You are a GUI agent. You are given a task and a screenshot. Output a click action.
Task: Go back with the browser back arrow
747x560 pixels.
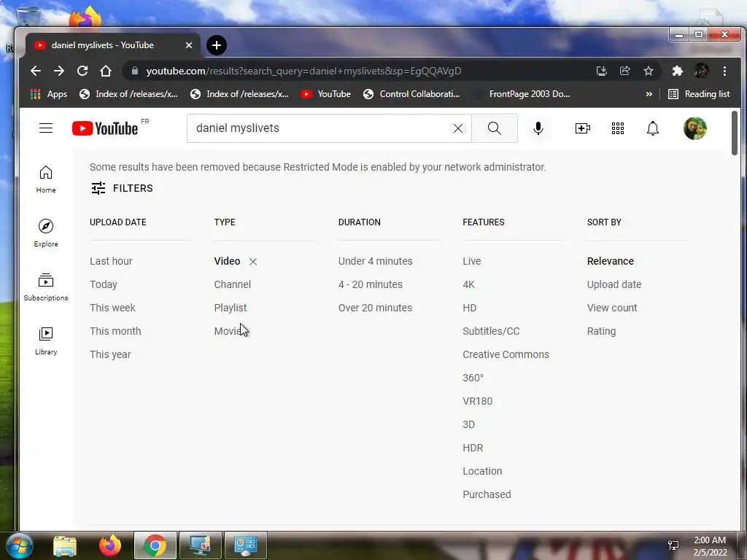click(x=36, y=71)
